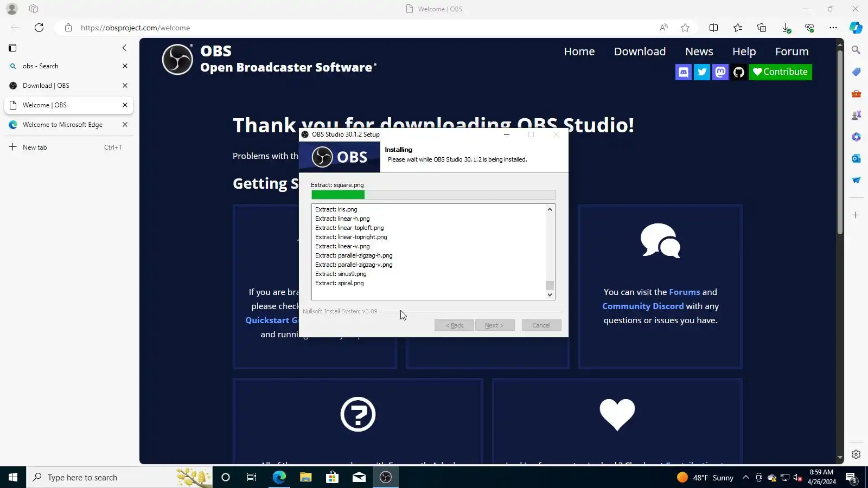Image resolution: width=868 pixels, height=488 pixels.
Task: Click the installer log scroll-up arrow
Action: click(x=550, y=209)
